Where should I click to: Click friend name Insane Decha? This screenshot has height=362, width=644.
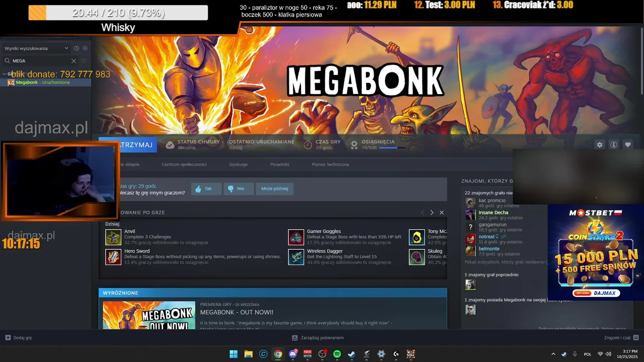[x=493, y=213]
